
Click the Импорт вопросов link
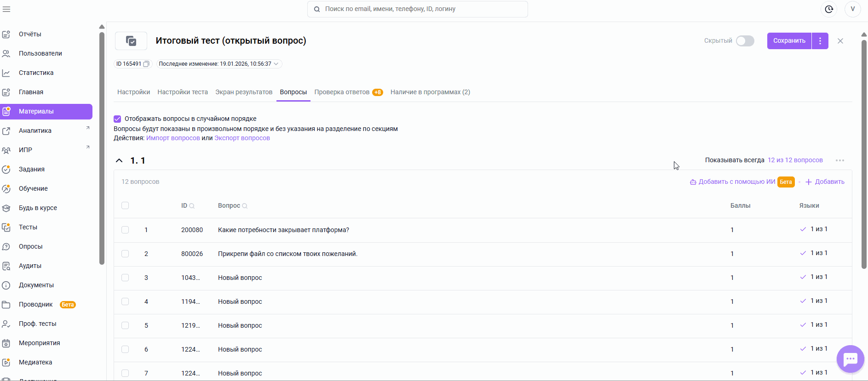(x=173, y=138)
